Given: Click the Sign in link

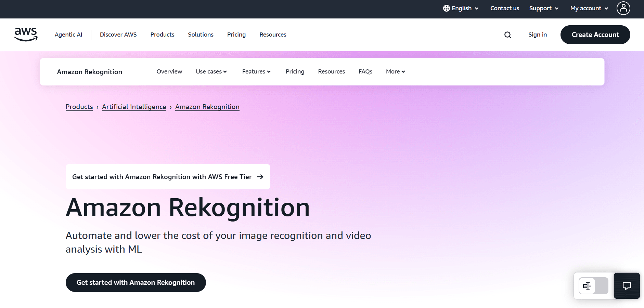Looking at the screenshot, I should (537, 35).
